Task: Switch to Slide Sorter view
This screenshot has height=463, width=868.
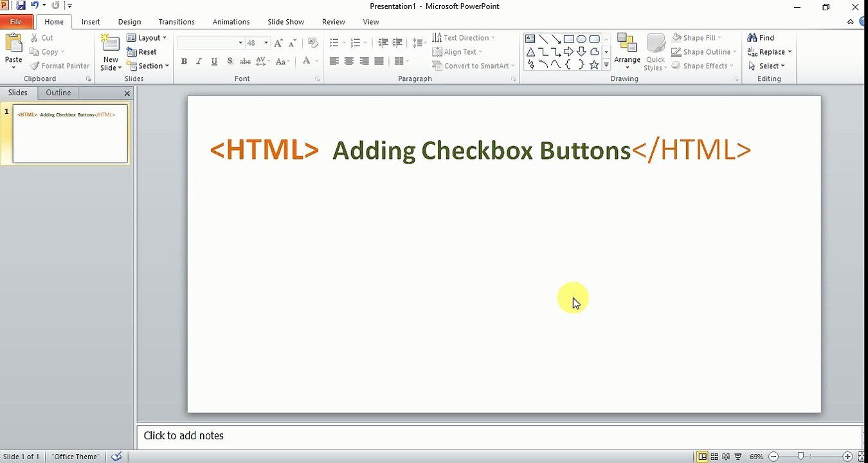Action: pyautogui.click(x=714, y=457)
